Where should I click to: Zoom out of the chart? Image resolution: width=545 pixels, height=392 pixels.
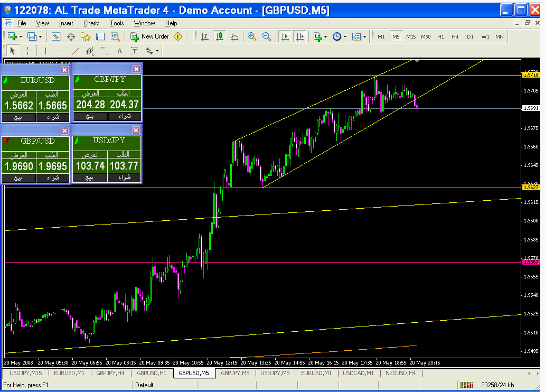267,36
